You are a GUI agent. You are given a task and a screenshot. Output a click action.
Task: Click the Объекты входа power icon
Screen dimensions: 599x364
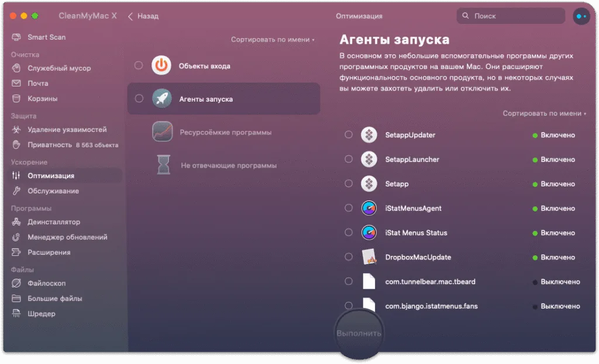[x=161, y=65]
